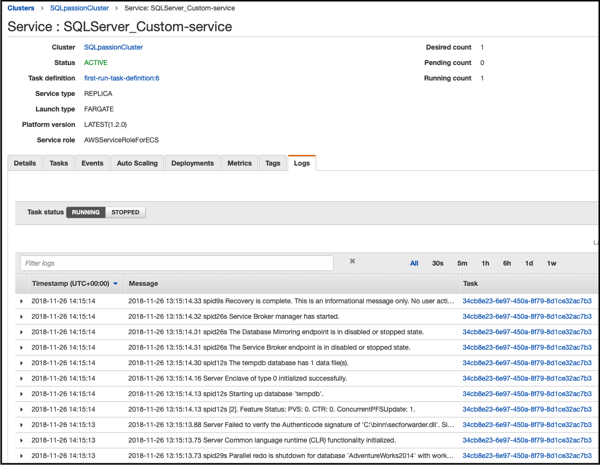Expand the 'Server Enclave of type 0' log row

coord(21,378)
